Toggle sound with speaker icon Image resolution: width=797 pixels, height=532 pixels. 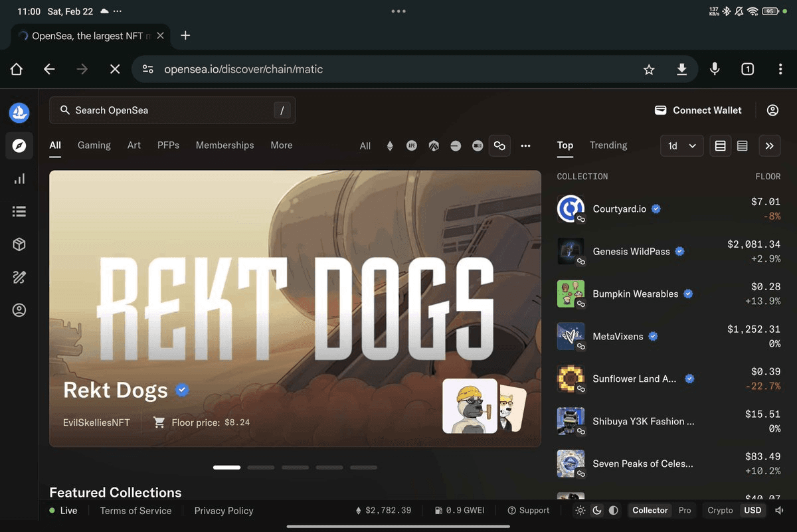click(779, 510)
